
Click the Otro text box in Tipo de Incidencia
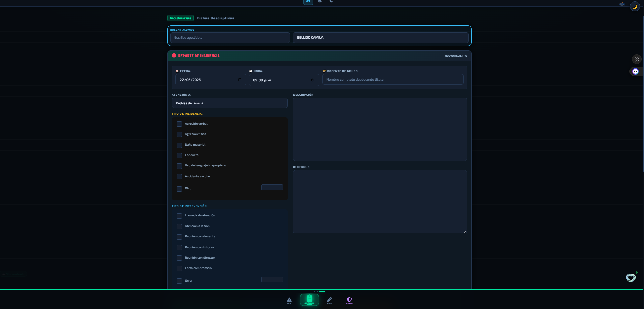click(x=272, y=187)
